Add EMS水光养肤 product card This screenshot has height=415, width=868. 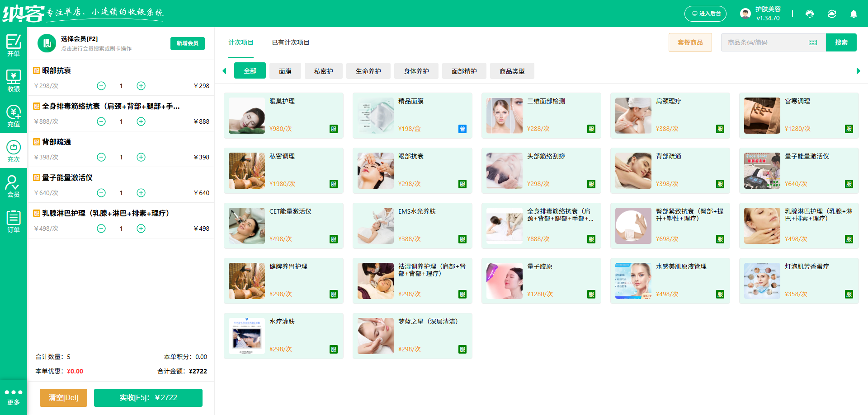[412, 226]
